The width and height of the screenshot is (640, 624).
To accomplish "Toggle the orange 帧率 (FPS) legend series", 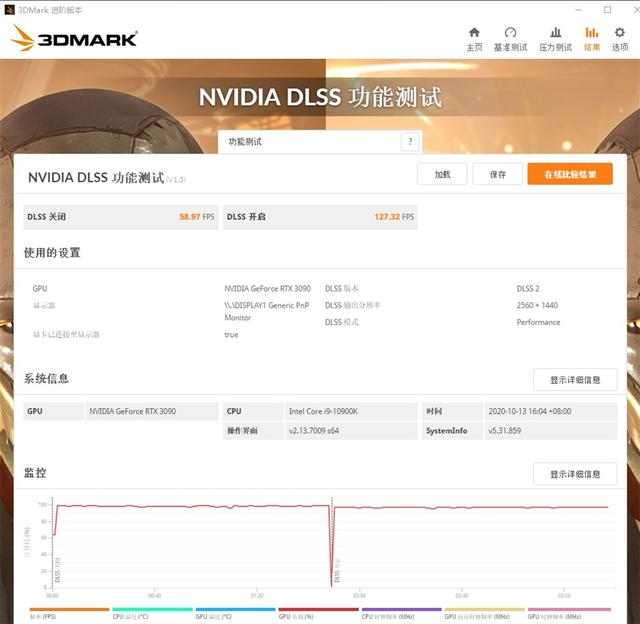I will coord(69,613).
